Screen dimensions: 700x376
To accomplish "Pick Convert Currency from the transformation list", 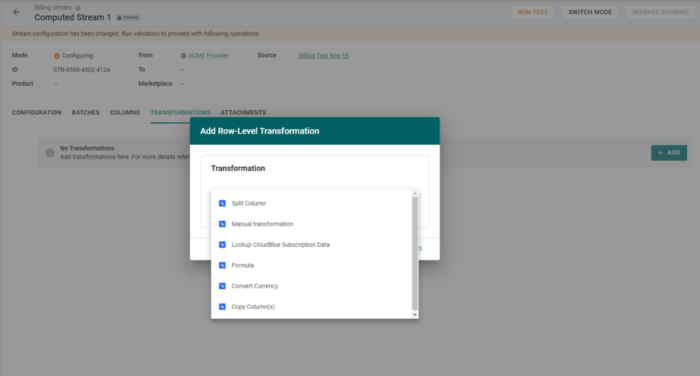I will coord(312,286).
